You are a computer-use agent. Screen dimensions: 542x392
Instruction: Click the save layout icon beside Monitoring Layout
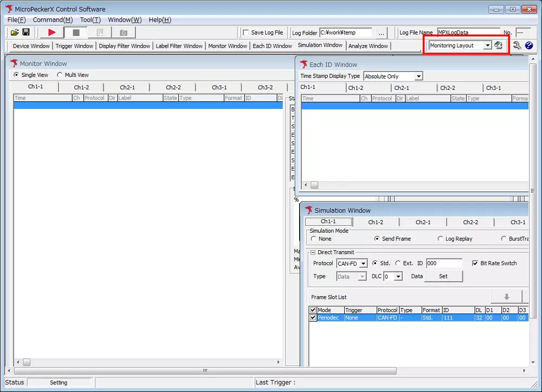click(499, 45)
